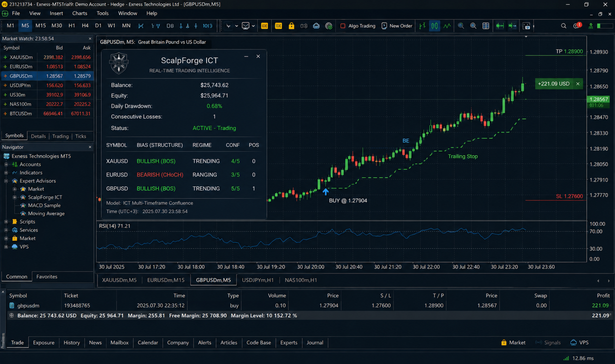Switch chart to bar chart style

[422, 26]
